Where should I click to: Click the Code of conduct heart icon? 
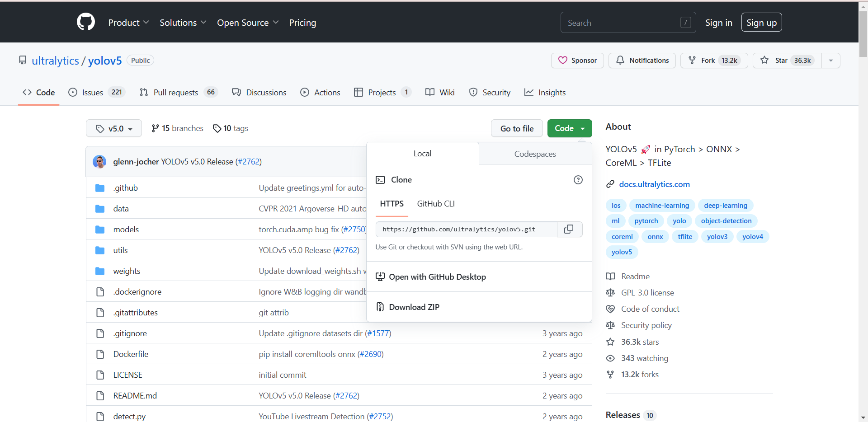point(610,309)
